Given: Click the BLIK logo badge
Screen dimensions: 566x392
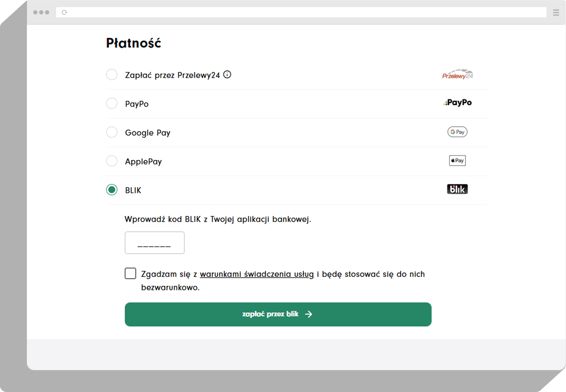Looking at the screenshot, I should pyautogui.click(x=457, y=189).
